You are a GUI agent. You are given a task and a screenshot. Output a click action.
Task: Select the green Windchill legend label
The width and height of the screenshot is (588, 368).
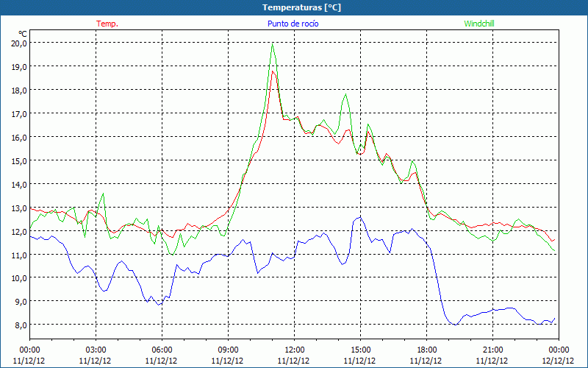[479, 24]
